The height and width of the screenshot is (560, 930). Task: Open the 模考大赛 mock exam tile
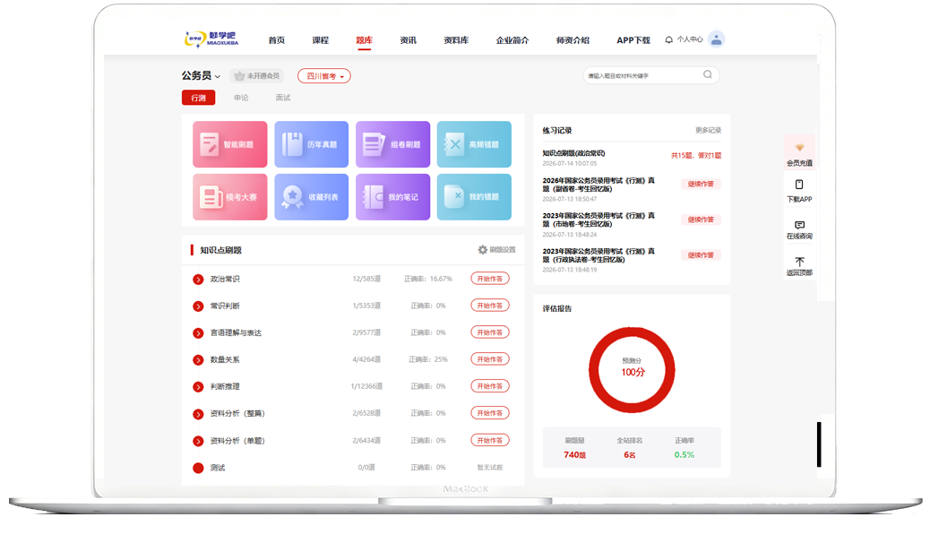point(229,197)
